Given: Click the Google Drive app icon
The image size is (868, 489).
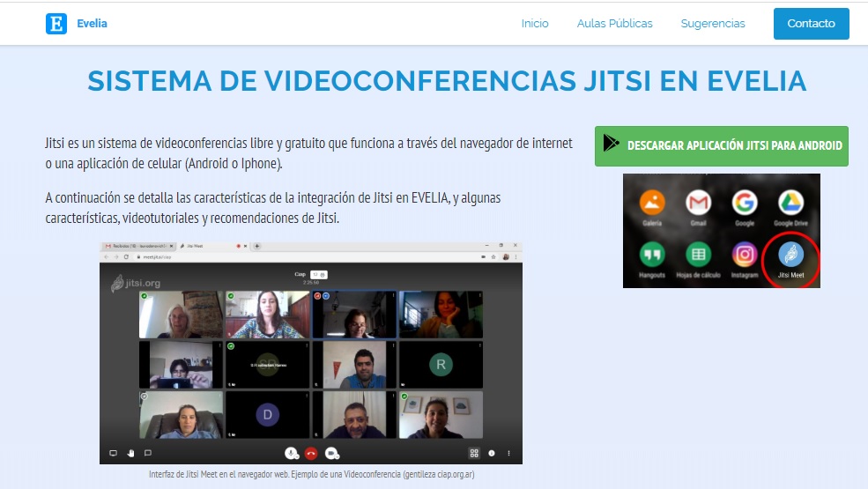Looking at the screenshot, I should (x=790, y=203).
